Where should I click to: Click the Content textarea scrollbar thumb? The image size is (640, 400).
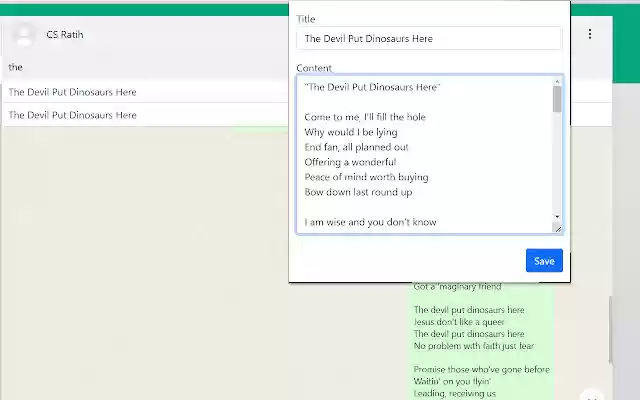click(x=557, y=99)
